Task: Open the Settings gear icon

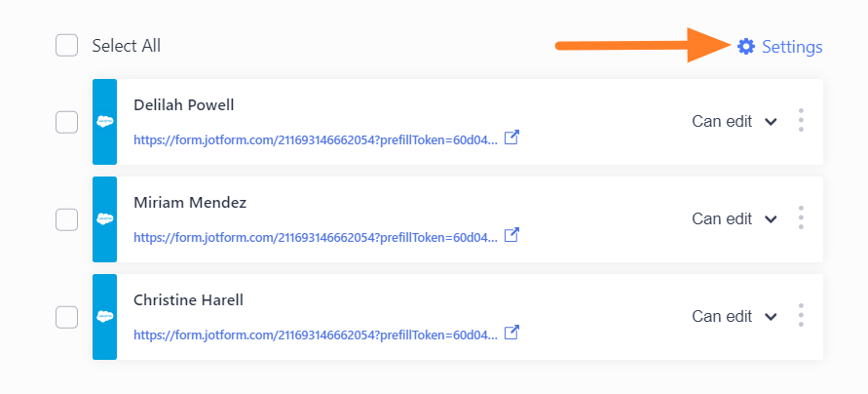Action: [x=746, y=47]
